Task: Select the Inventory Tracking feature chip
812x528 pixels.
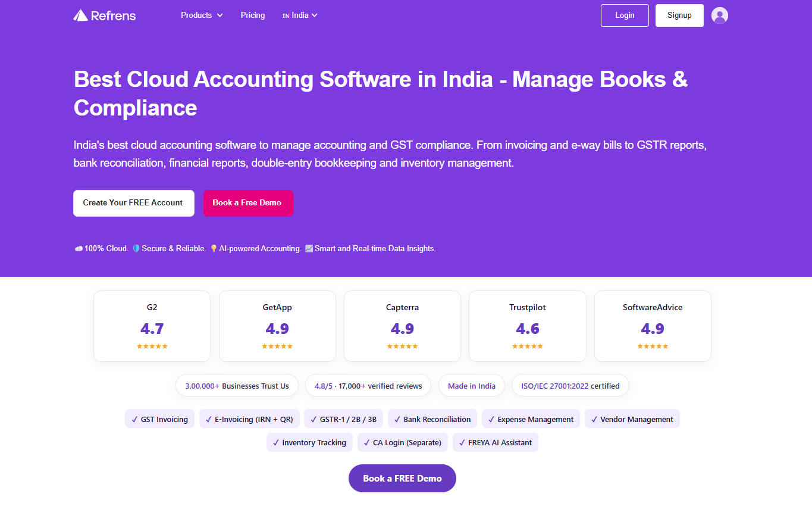Action: tap(309, 442)
